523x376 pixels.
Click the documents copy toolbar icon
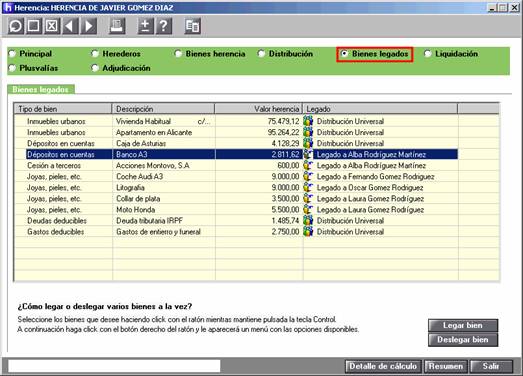192,26
